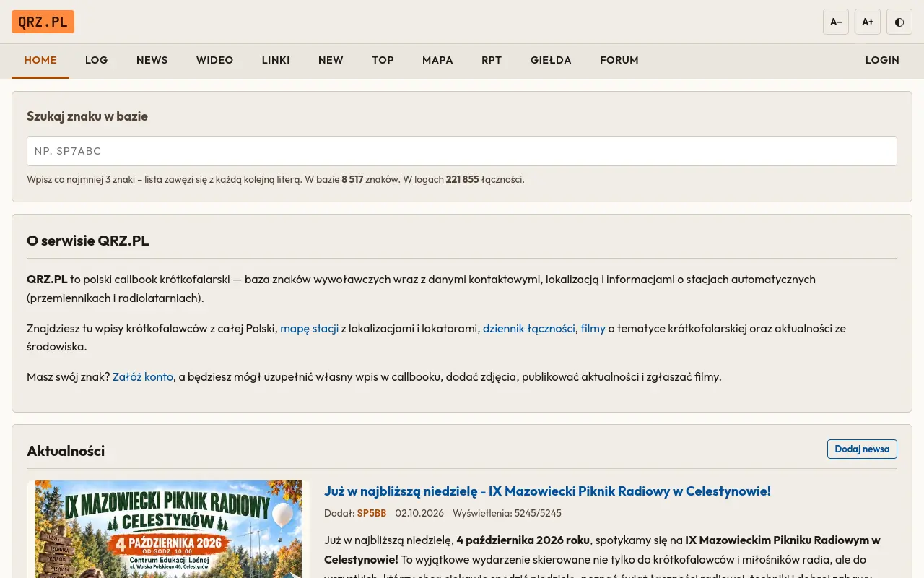Go to the NEWS section
The image size is (924, 578).
pyautogui.click(x=152, y=60)
